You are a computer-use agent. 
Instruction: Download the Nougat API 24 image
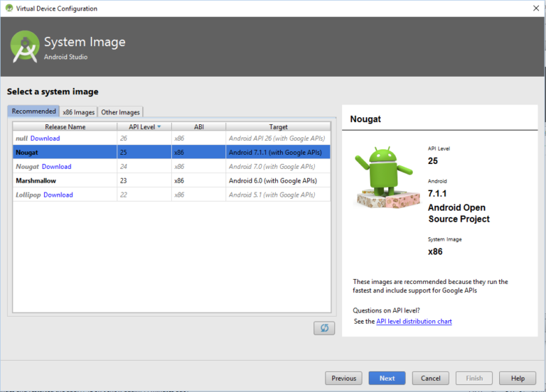[x=56, y=167]
